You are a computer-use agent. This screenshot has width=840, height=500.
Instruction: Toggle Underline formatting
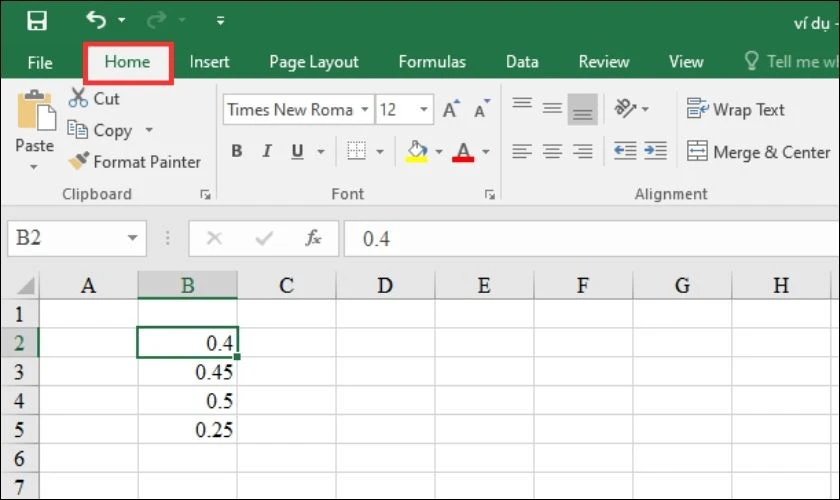(x=297, y=152)
